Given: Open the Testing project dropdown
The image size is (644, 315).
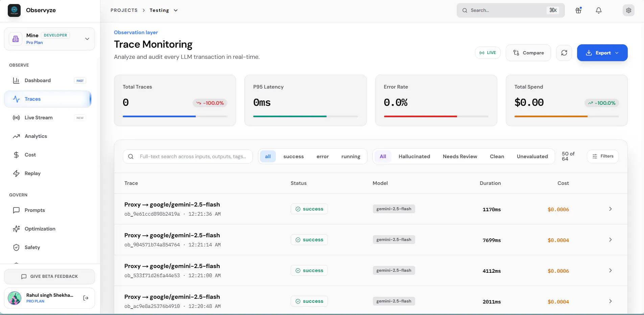Looking at the screenshot, I should tap(164, 10).
